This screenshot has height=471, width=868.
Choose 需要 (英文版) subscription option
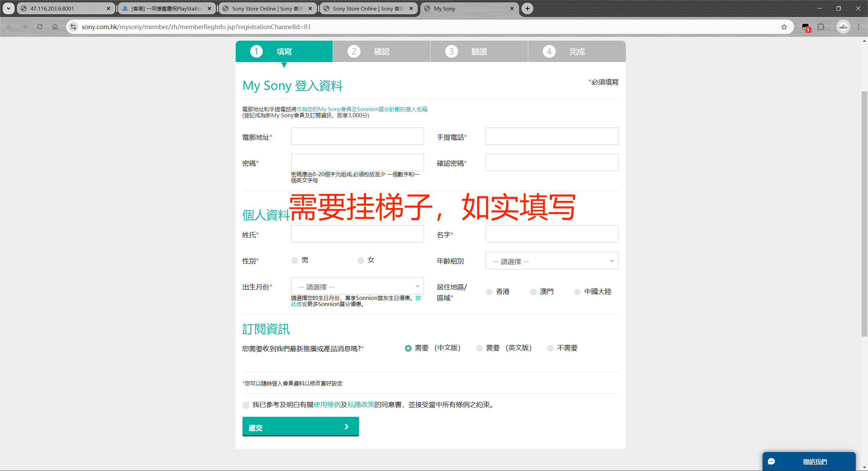[479, 348]
